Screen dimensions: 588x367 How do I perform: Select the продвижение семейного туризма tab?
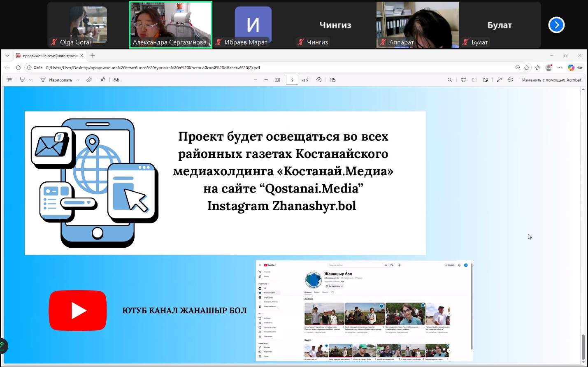coord(49,56)
